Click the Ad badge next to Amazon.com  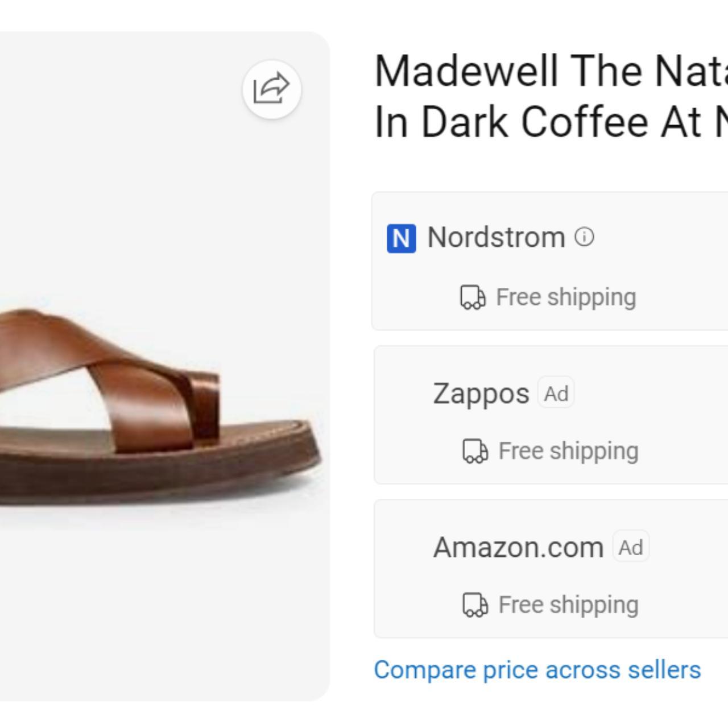630,546
